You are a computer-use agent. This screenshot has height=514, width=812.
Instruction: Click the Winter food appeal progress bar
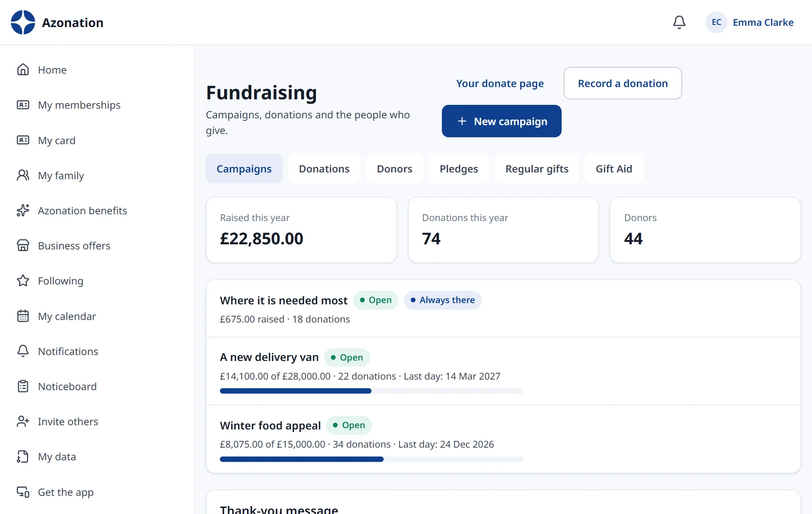point(371,459)
